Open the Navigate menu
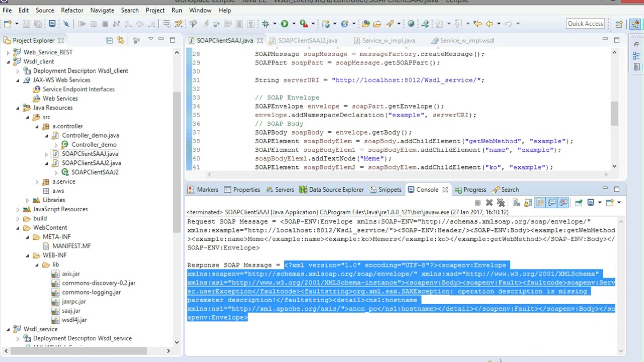 tap(102, 10)
